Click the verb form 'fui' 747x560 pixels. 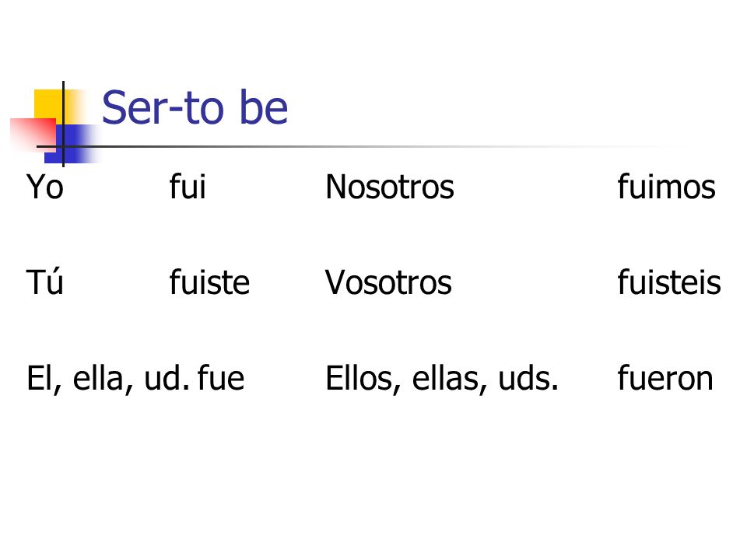click(x=188, y=186)
